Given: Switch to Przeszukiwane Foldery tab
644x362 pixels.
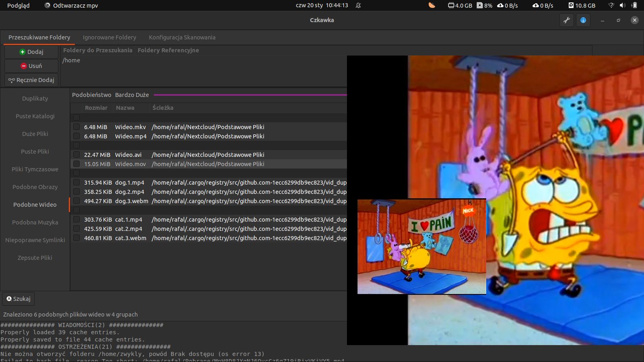Looking at the screenshot, I should (39, 37).
